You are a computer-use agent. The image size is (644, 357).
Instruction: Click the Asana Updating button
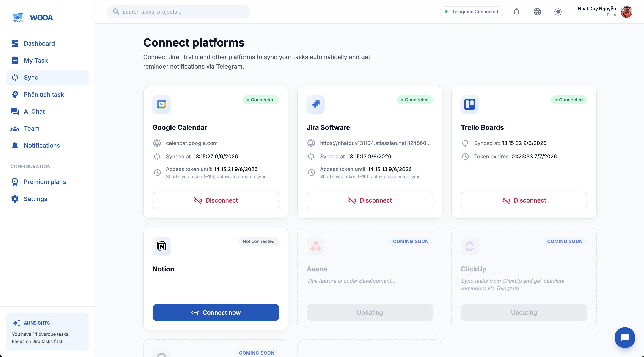click(370, 312)
